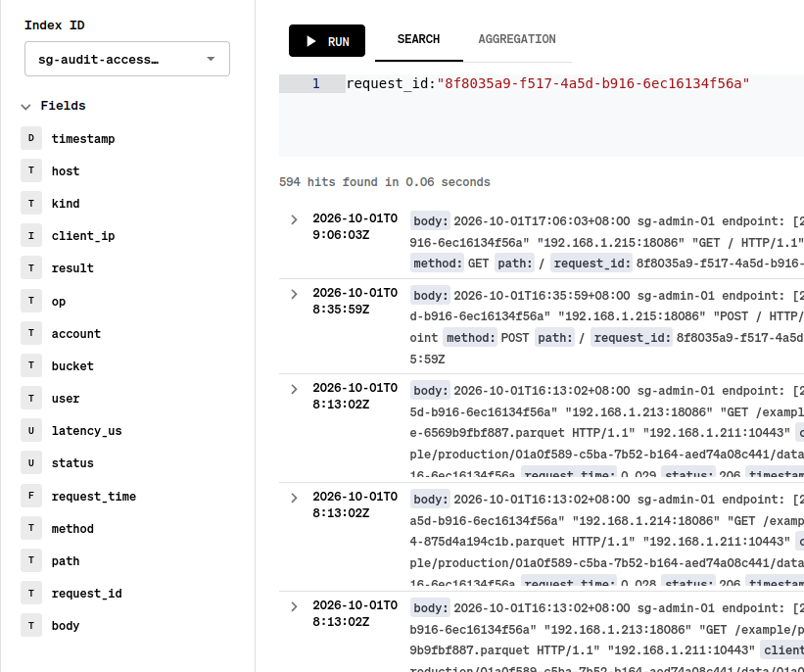Viewport: 804px width, 672px height.
Task: Click the body: label in the 09:06:03Z row
Action: point(430,221)
